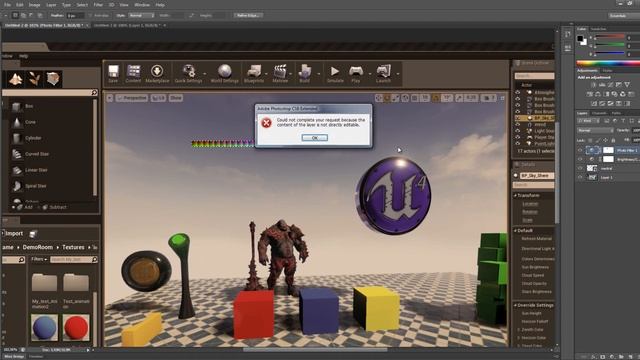Open the Window menu in Photoshop
This screenshot has height=360, width=640.
coord(142,5)
